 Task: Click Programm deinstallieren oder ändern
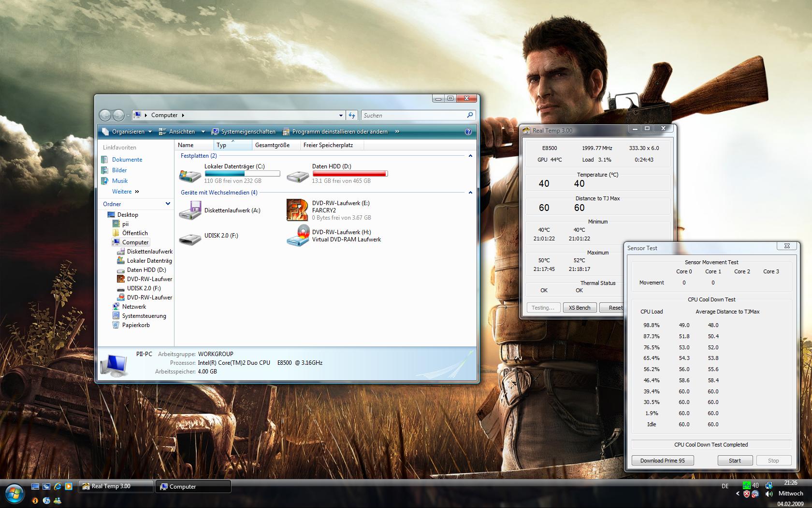pyautogui.click(x=335, y=132)
